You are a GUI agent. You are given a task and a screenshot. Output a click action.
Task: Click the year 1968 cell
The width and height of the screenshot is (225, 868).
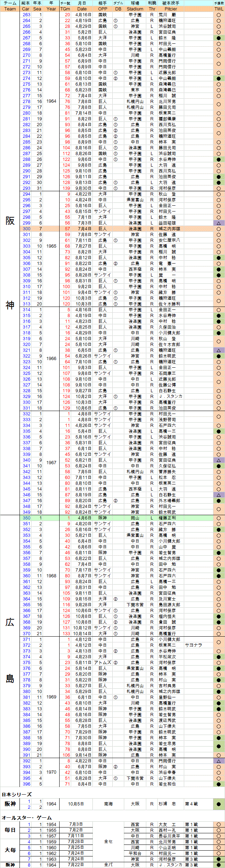click(51, 576)
